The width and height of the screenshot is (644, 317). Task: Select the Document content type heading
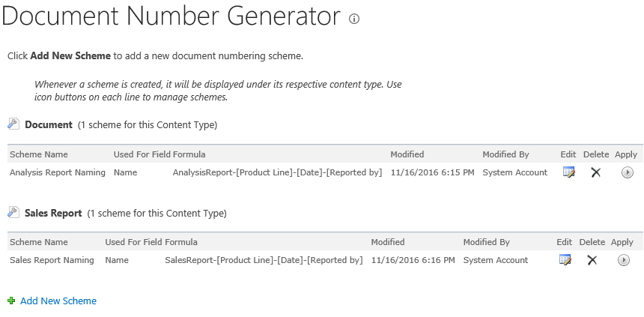click(49, 124)
